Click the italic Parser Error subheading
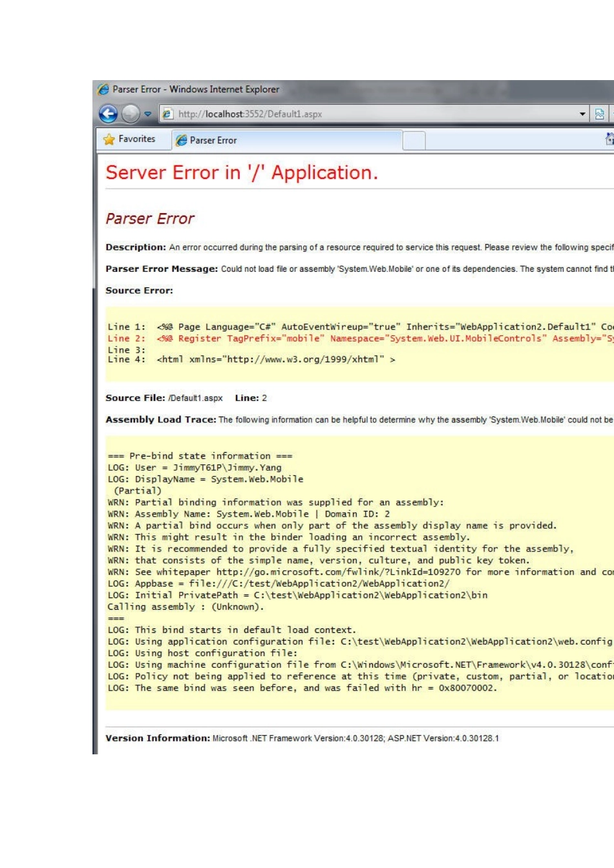Screen dimensions: 614x868 click(150, 219)
